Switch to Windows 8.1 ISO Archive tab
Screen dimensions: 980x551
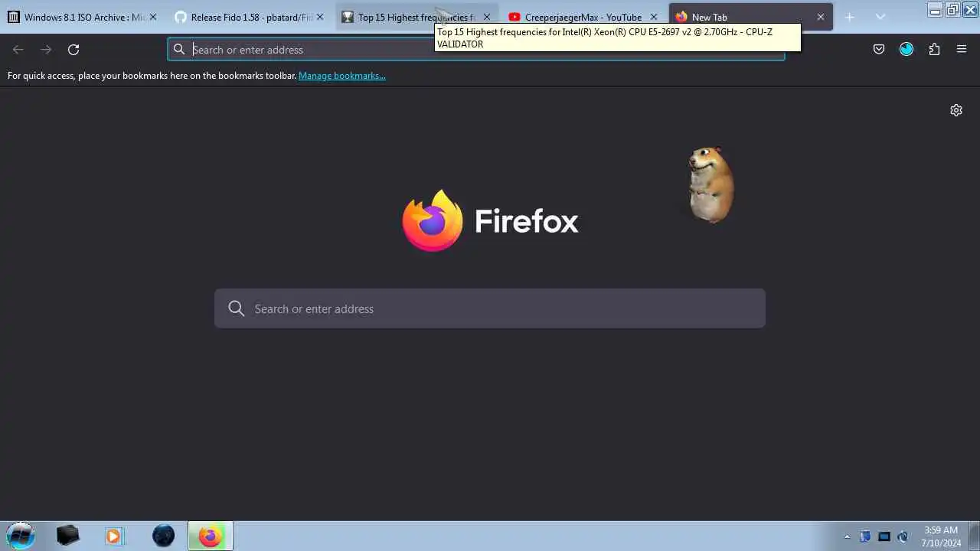click(83, 17)
